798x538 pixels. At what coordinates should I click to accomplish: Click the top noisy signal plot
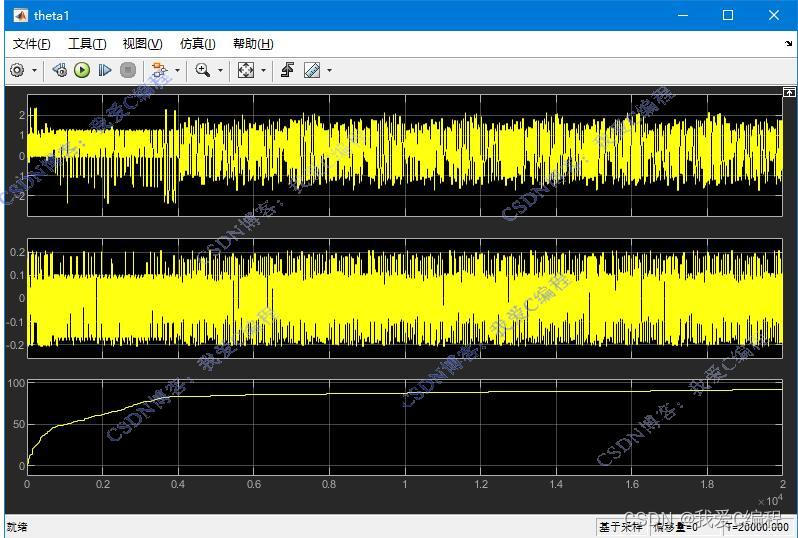pos(405,155)
